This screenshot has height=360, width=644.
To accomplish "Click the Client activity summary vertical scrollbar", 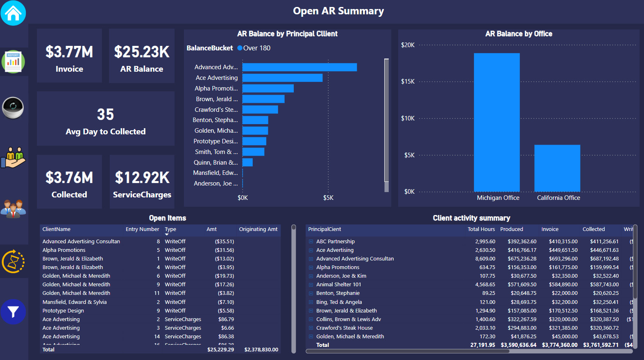I will 635,262.
